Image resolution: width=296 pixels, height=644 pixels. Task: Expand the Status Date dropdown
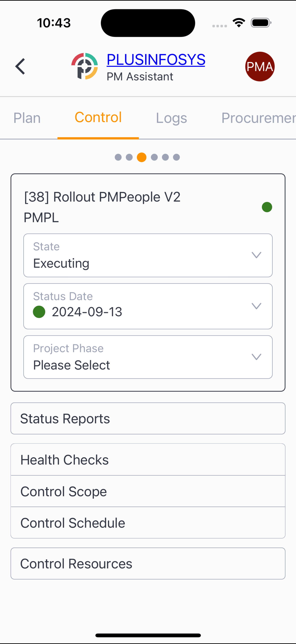coord(148,306)
